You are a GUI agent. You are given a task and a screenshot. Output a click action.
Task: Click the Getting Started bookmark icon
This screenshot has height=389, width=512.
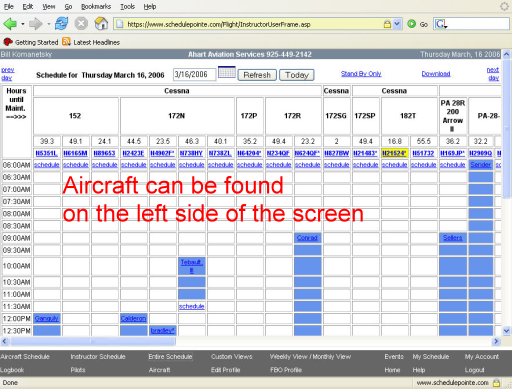tap(8, 42)
